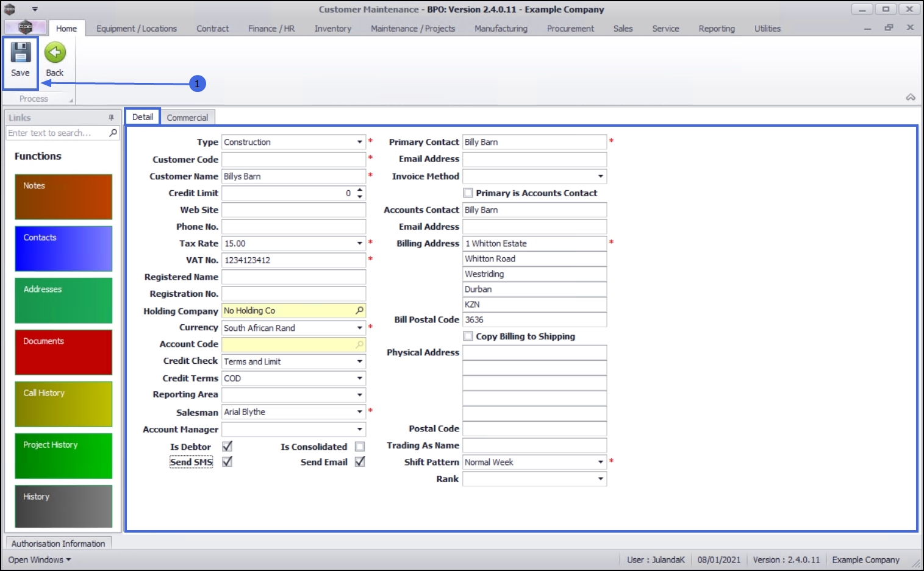Open the Procurement ribbon tab
This screenshot has width=924, height=571.
pyautogui.click(x=570, y=29)
